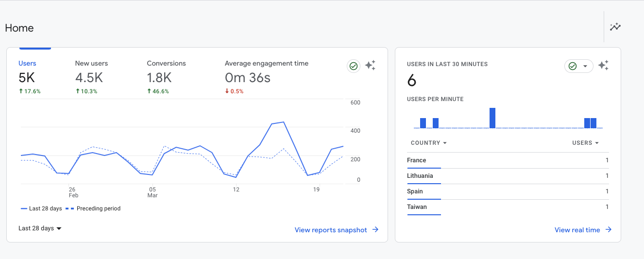Click arrow icon beside View real time
The width and height of the screenshot is (644, 259).
point(609,230)
